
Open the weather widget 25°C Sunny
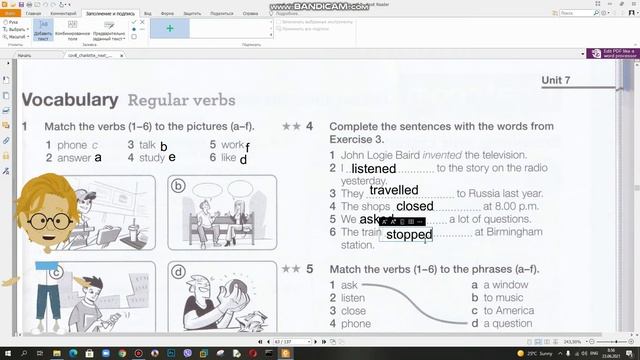tap(535, 353)
